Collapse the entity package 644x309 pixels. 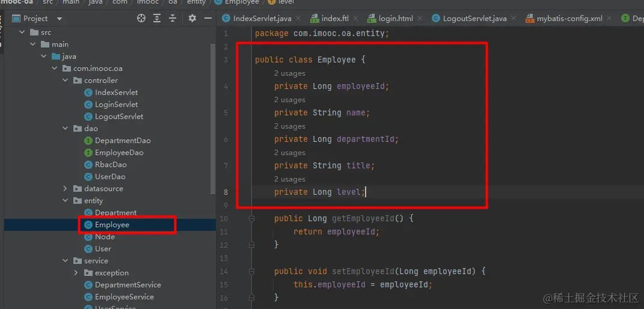pos(65,201)
